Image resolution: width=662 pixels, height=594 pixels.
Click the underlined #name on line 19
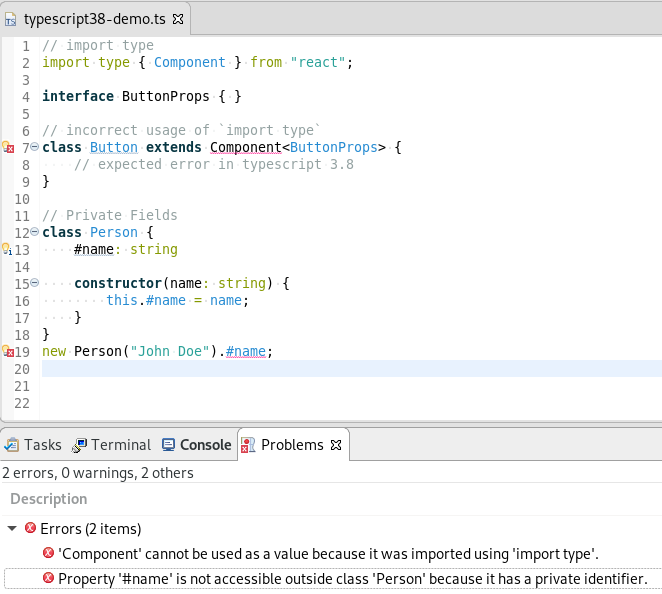coord(246,351)
